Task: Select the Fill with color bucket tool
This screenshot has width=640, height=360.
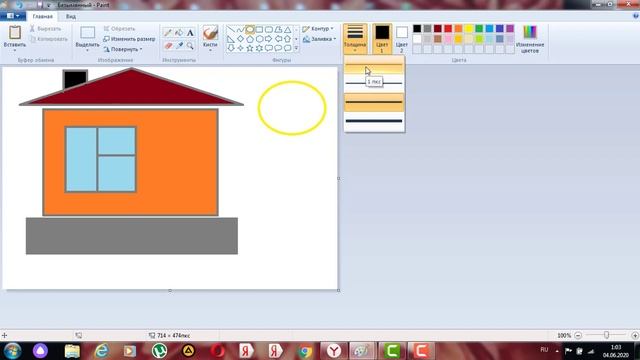Action: [x=179, y=33]
